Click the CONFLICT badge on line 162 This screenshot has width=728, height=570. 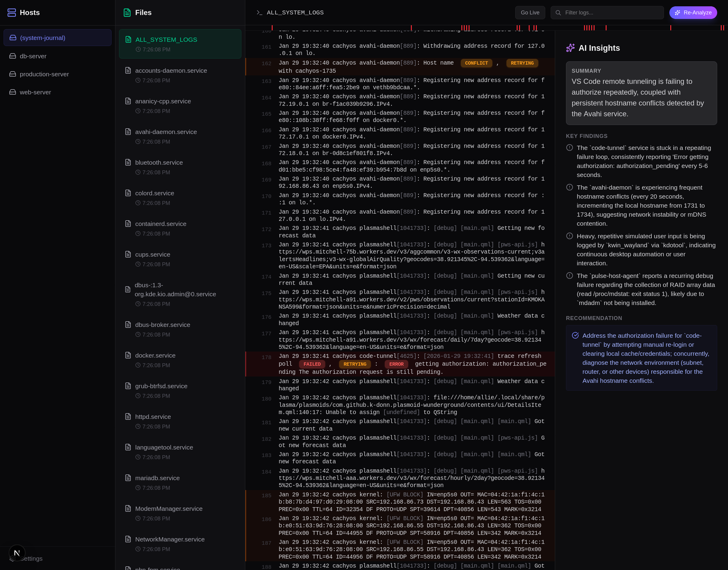(x=476, y=63)
